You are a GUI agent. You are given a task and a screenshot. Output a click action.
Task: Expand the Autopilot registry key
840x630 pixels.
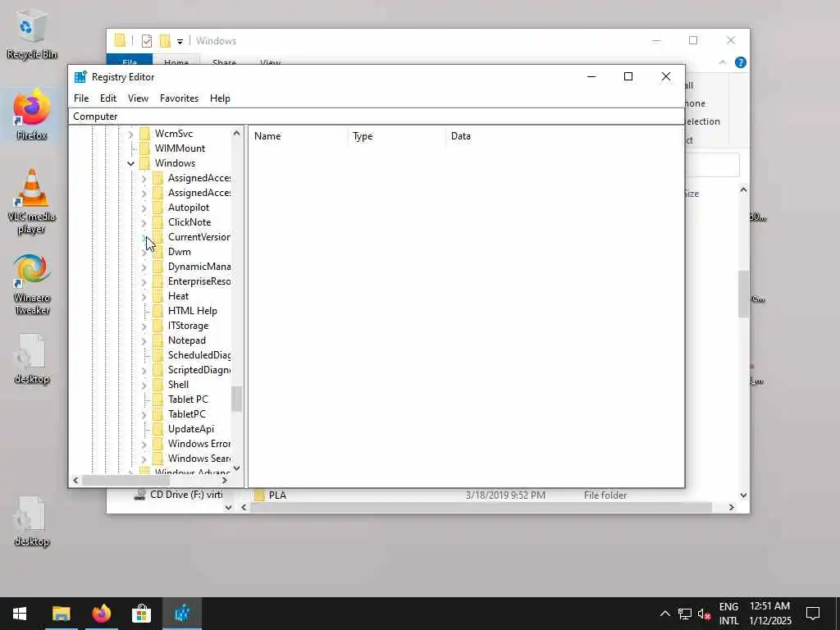(x=144, y=208)
